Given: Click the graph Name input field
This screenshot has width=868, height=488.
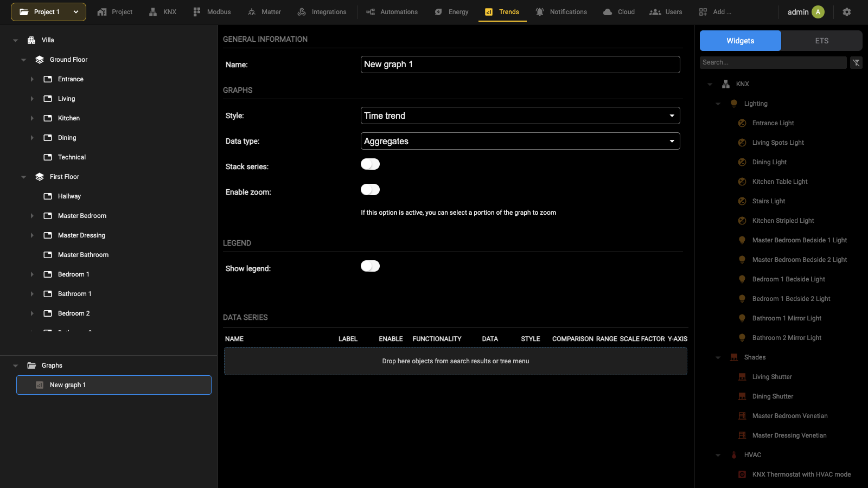Looking at the screenshot, I should 520,65.
